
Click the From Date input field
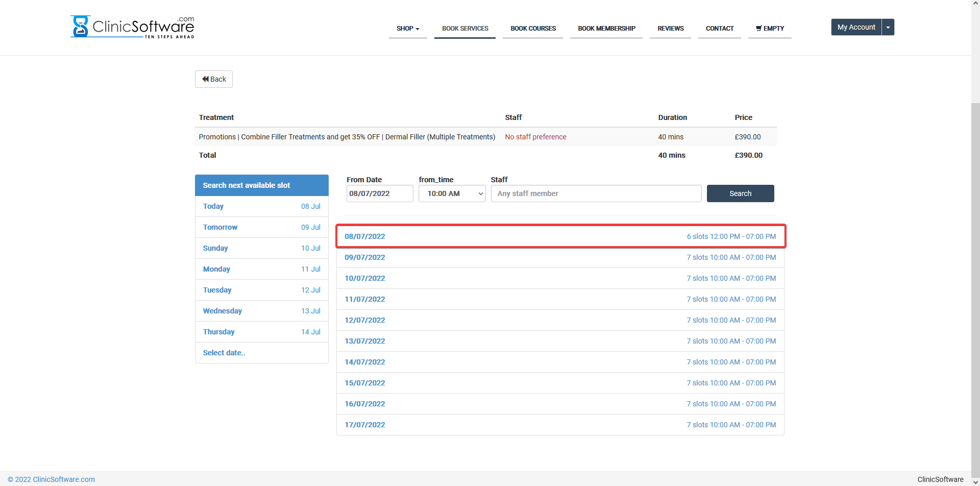[379, 193]
